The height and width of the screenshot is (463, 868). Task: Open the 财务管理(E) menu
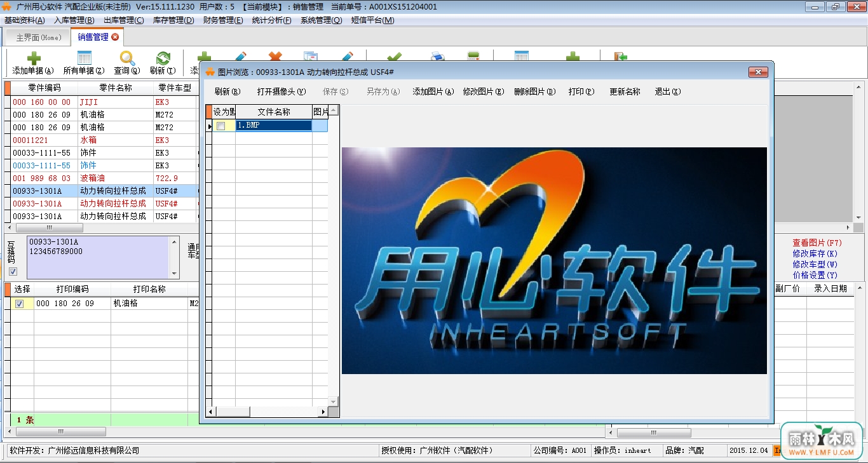(223, 20)
